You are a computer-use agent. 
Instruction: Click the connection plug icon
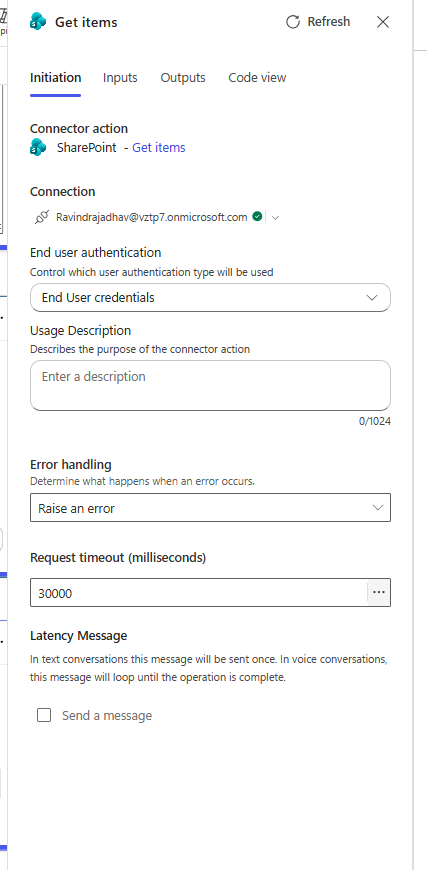pos(42,218)
